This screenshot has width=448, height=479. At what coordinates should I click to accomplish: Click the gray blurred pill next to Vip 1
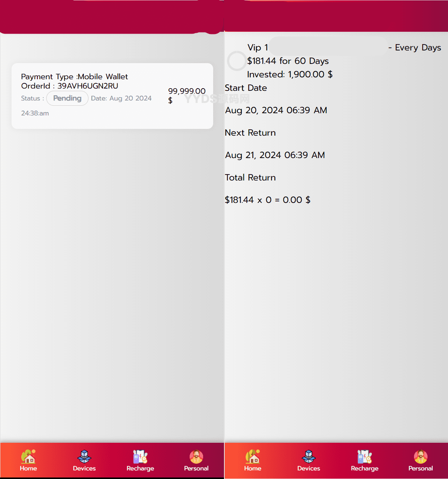(328, 47)
